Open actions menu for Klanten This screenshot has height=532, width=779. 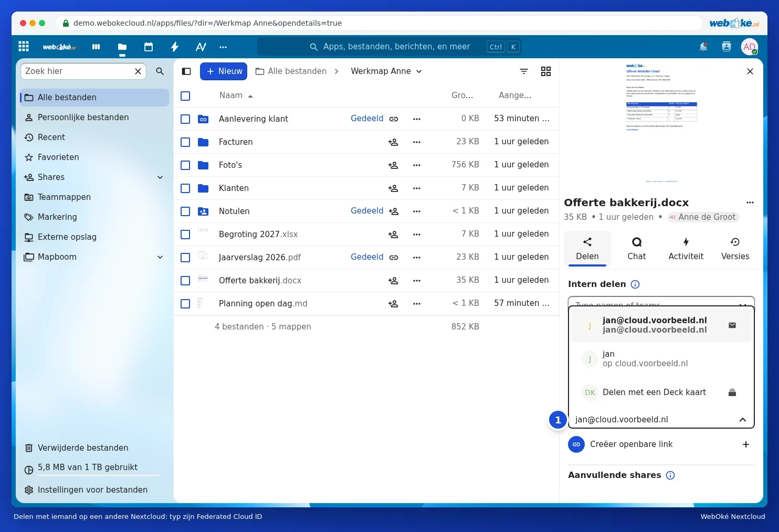click(x=417, y=188)
